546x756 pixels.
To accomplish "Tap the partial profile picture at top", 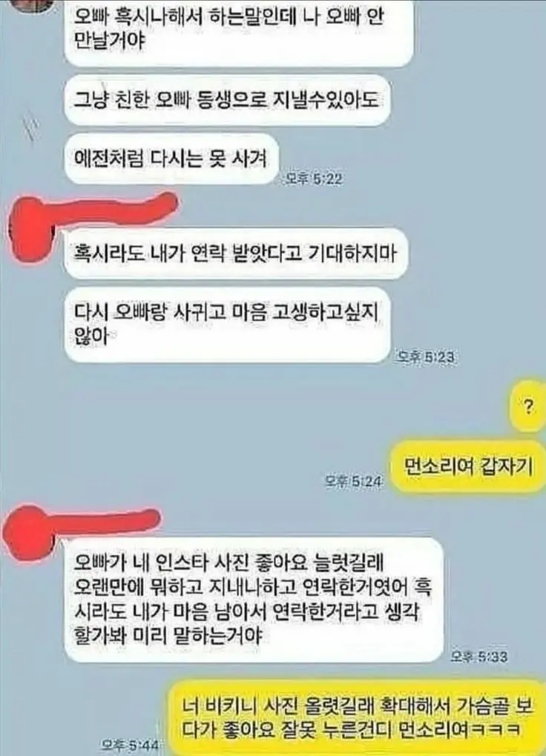I will [34, 6].
